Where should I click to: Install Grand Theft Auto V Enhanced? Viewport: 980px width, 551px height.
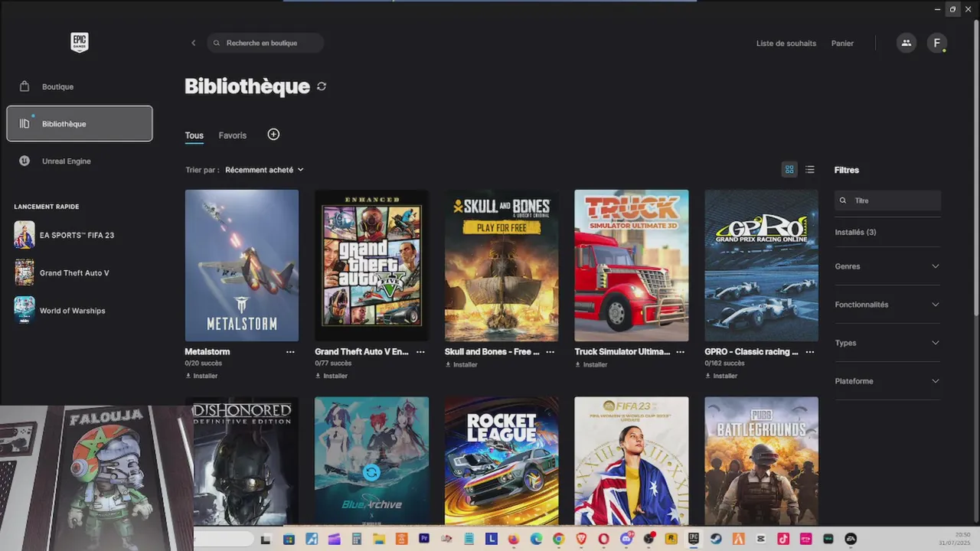coord(332,376)
